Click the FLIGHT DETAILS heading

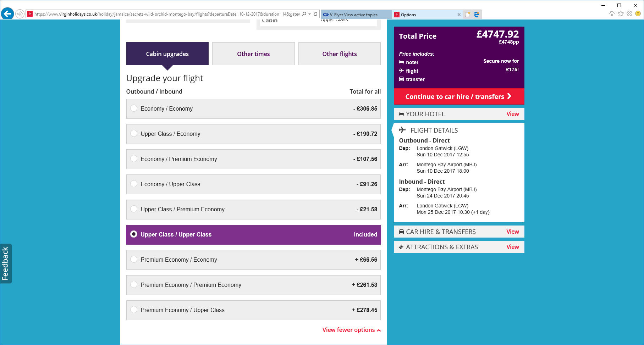click(x=434, y=130)
